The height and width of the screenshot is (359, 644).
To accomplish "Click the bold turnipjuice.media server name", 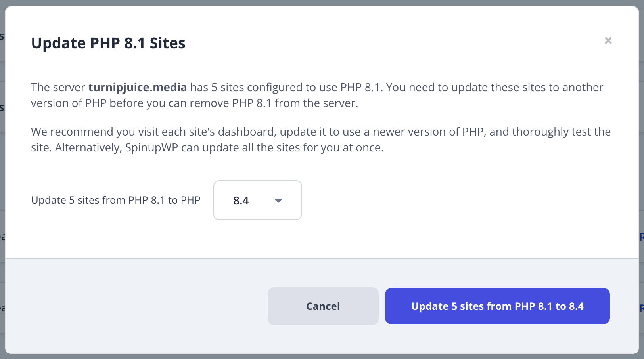I will [137, 87].
